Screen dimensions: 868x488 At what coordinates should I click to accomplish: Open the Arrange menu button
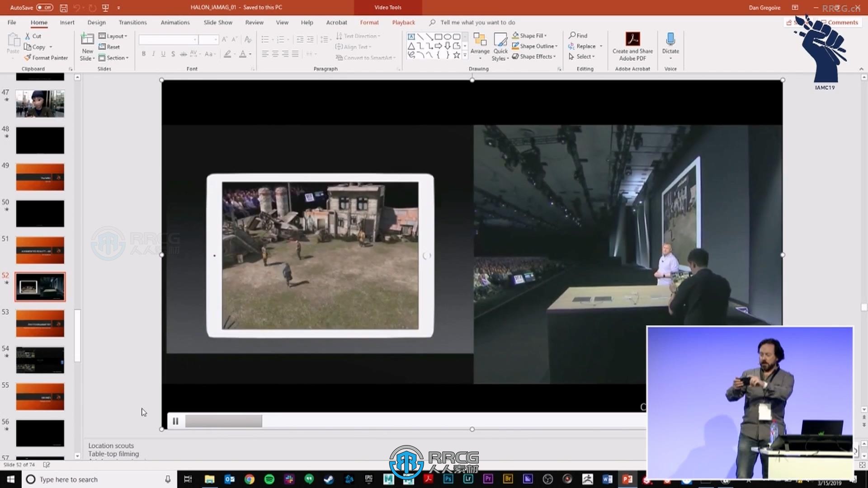coord(480,47)
